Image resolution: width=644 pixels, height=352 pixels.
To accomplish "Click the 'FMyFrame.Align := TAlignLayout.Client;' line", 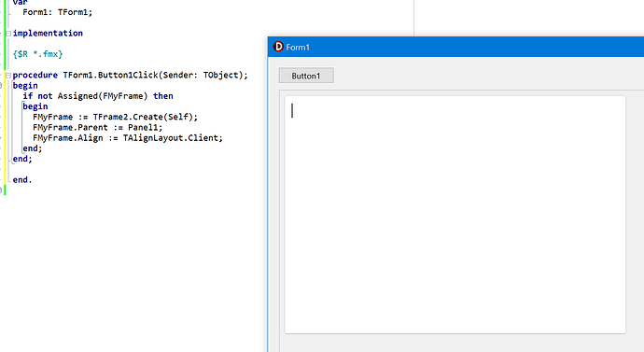I will (x=128, y=138).
